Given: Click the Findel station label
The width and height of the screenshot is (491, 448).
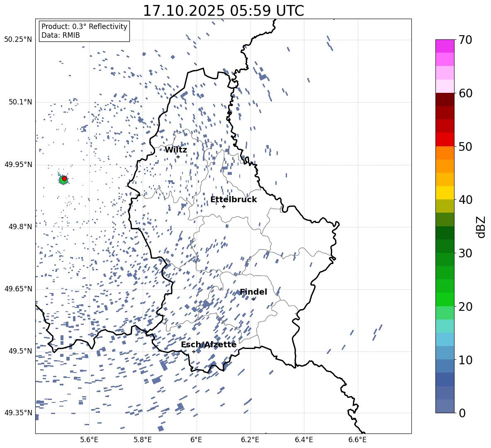Looking at the screenshot, I should click(x=253, y=292).
